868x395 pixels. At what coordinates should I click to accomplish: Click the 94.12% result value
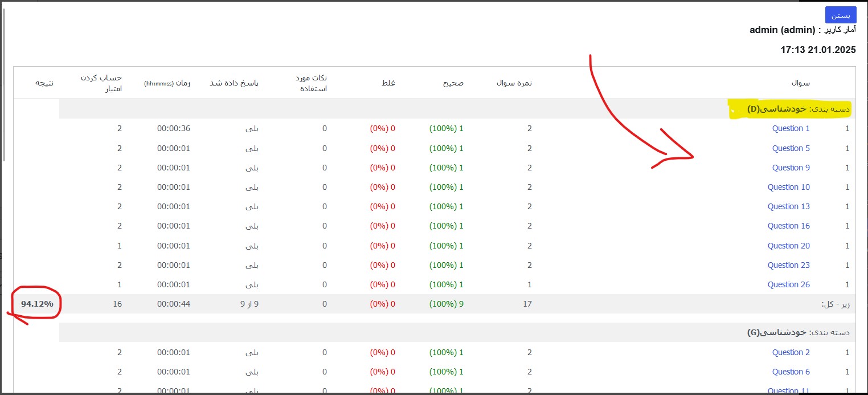(x=37, y=304)
